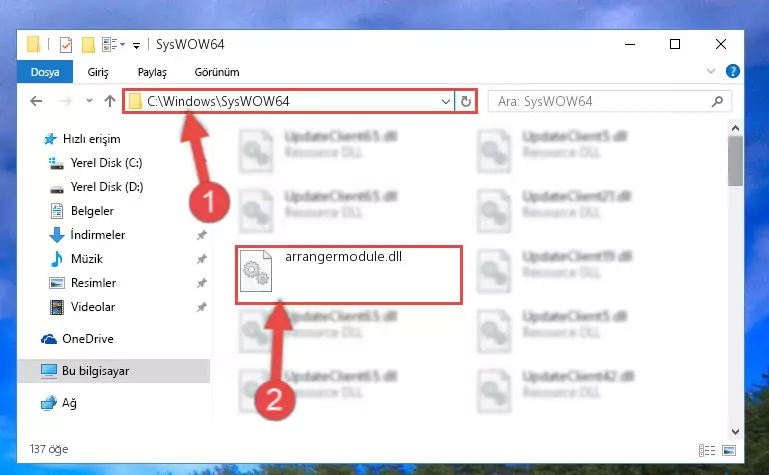This screenshot has width=769, height=475.
Task: Go forward with the right arrow button
Action: pos(66,101)
